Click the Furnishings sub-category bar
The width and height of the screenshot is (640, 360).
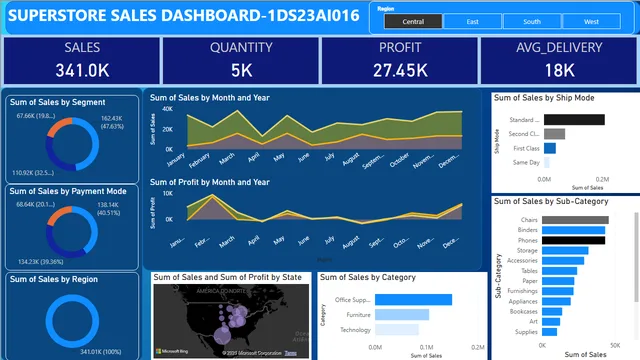click(x=558, y=291)
